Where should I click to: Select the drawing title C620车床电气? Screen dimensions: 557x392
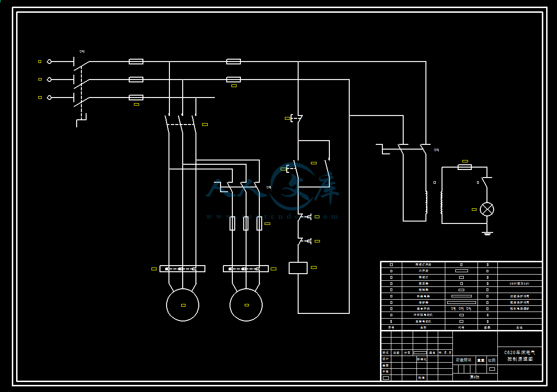[519, 353]
